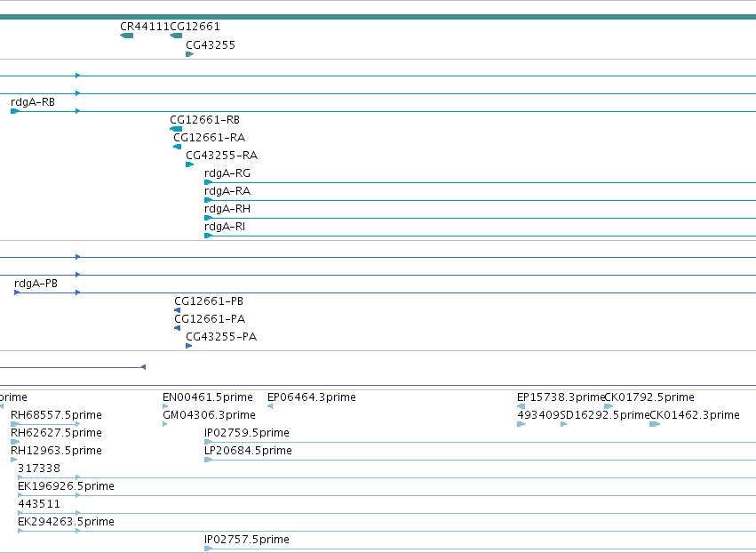Click the GM04306.3prime EST arrow glyph
Image resolution: width=756 pixels, height=553 pixels.
165,425
